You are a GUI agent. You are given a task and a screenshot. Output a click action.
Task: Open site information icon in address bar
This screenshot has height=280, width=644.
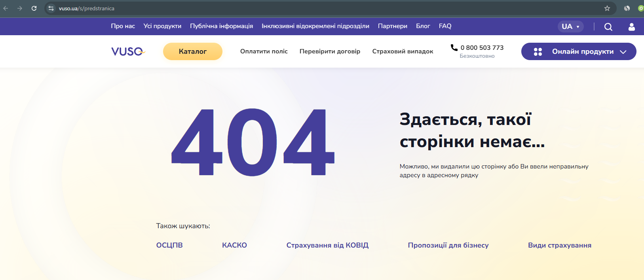click(51, 8)
